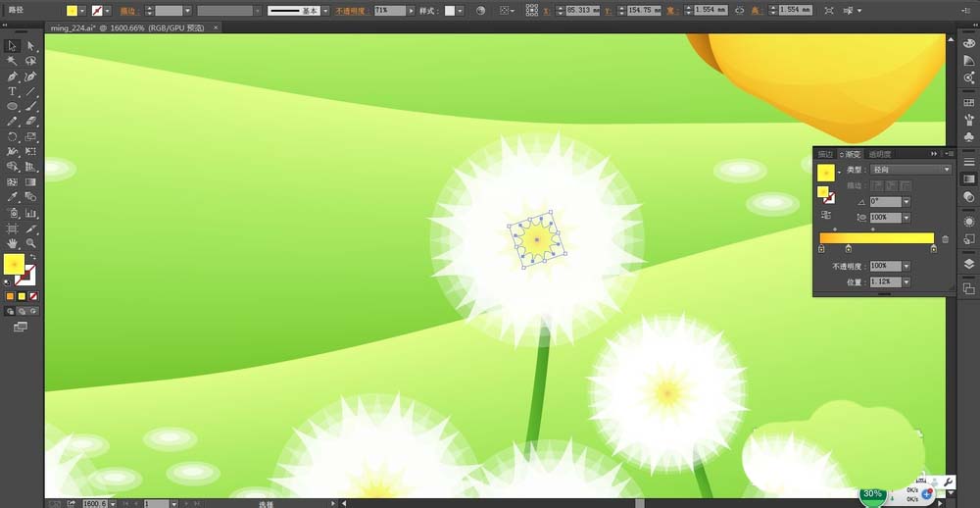This screenshot has height=508, width=980.
Task: Open the Layers panel from the dock
Action: [x=969, y=264]
